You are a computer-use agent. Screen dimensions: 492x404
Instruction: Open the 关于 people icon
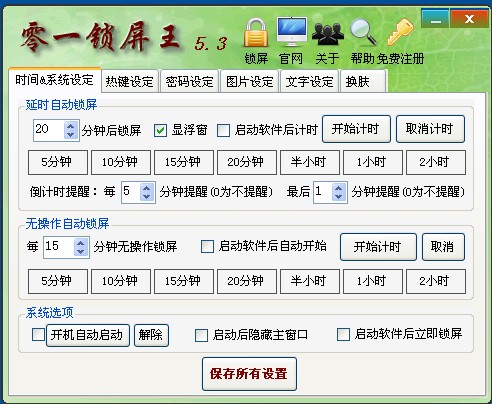pos(328,33)
